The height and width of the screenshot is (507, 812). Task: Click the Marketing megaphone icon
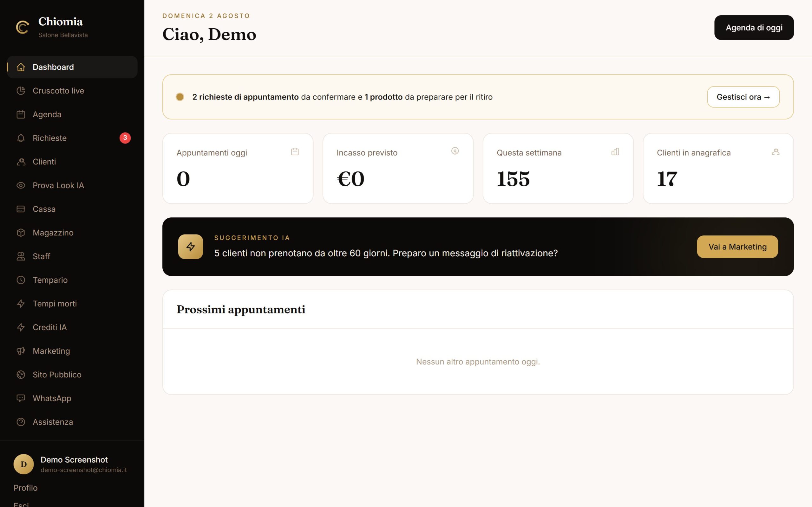point(21,351)
